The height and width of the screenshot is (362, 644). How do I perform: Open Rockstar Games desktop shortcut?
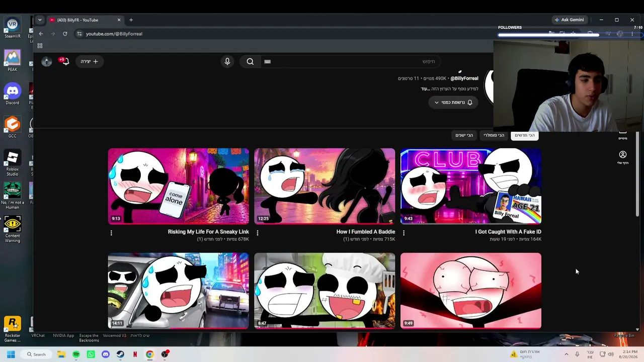click(13, 329)
